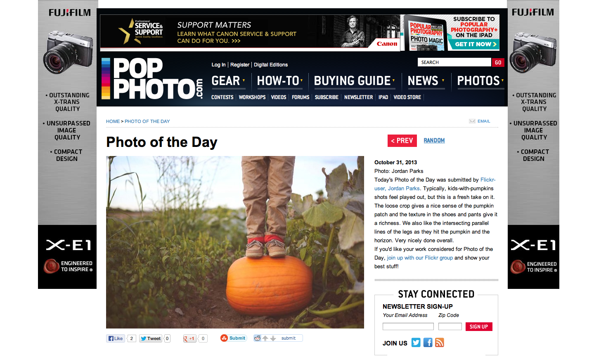
Task: Open the Facebook icon beside Join Us
Action: coord(428,343)
